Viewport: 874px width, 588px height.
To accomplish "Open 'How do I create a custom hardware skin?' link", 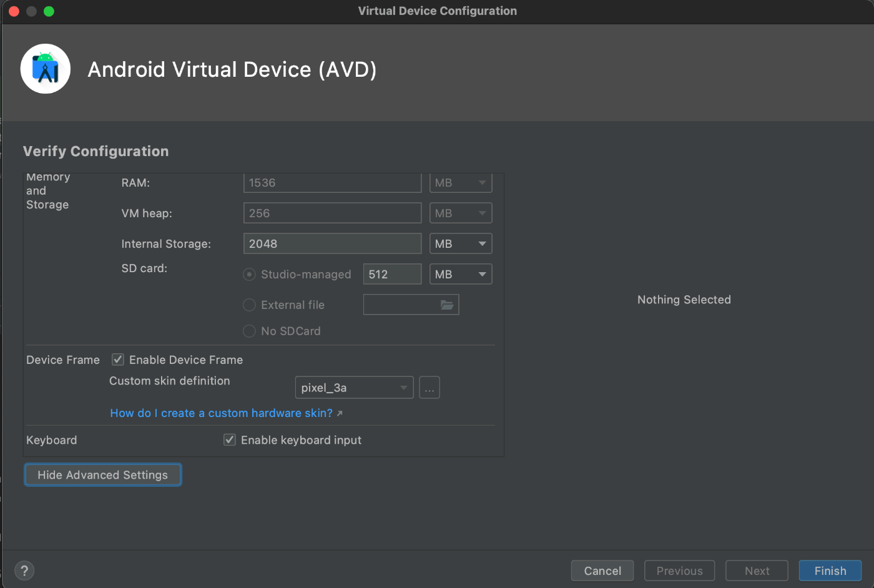I will pos(221,413).
